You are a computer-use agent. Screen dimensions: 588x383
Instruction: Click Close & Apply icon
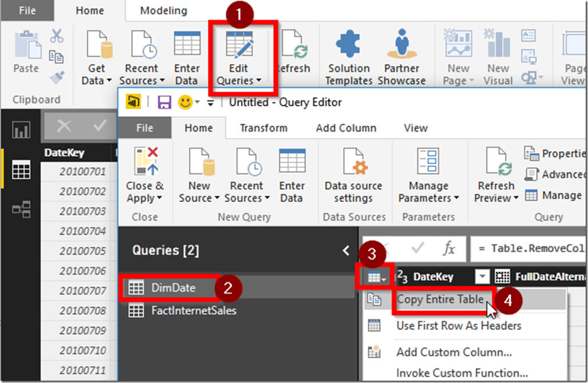pyautogui.click(x=146, y=161)
